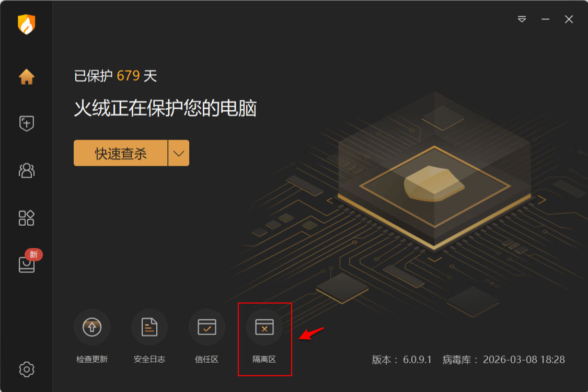Open the settings gear icon

click(26, 370)
